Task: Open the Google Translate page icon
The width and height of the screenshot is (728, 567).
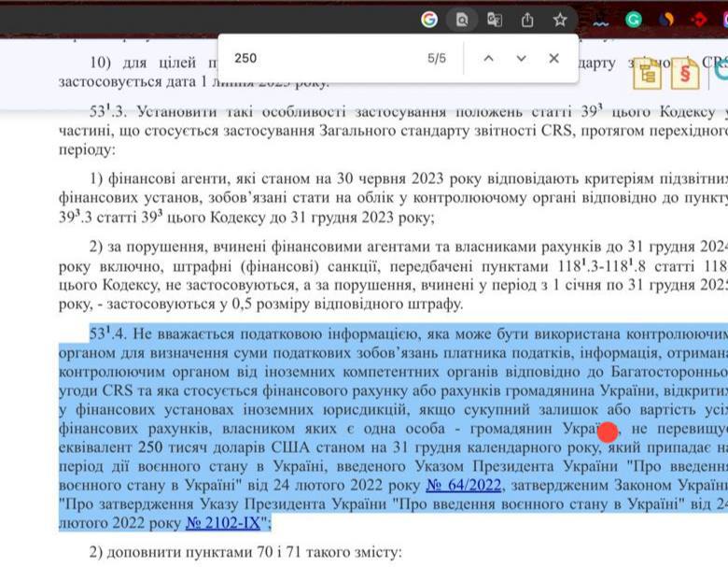Action: [495, 19]
